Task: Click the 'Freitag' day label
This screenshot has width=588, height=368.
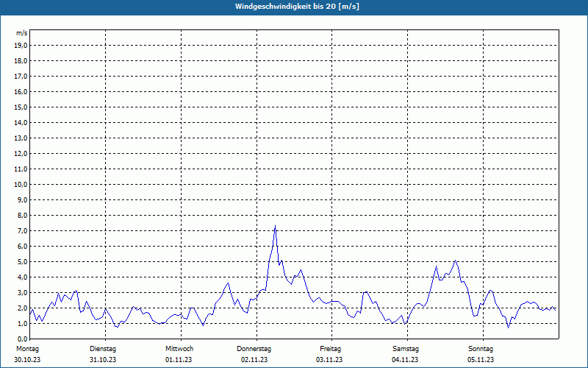Action: (330, 349)
